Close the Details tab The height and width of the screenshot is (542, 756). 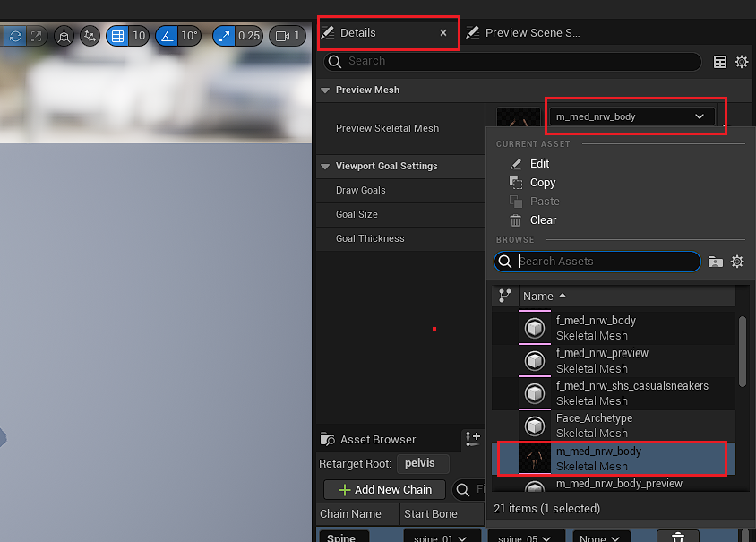[443, 33]
